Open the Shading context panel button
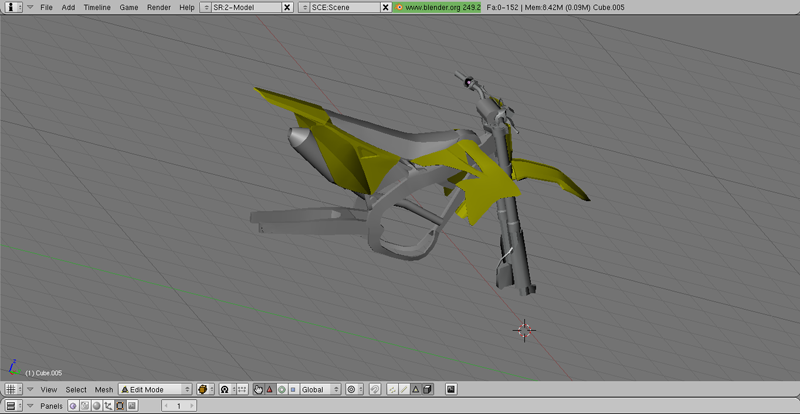800x414 pixels. pos(97,406)
